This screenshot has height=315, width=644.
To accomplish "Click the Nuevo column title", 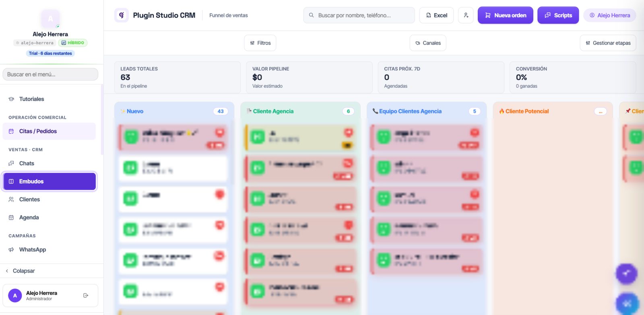I will tap(135, 111).
